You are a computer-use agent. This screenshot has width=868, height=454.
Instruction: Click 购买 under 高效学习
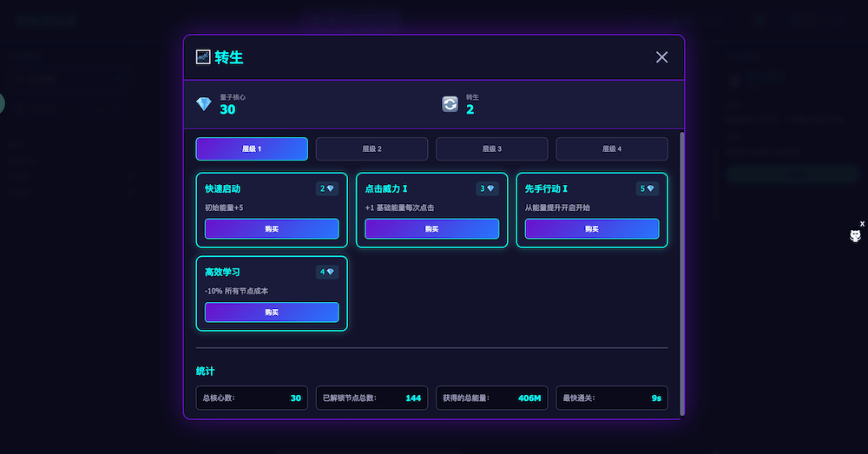(272, 313)
